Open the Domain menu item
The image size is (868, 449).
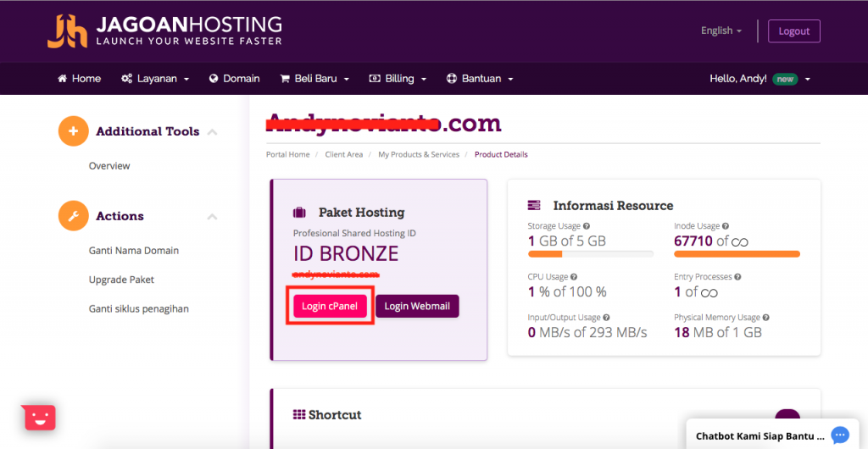[235, 79]
